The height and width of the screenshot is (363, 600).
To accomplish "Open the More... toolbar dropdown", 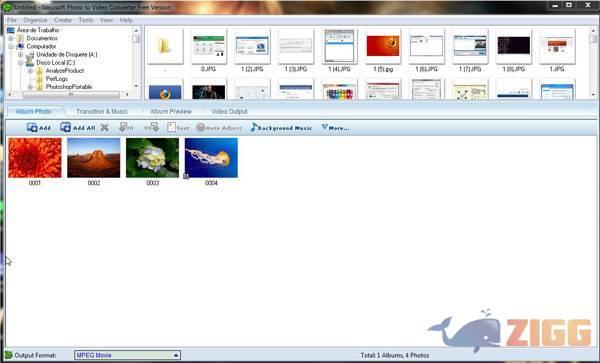I will (335, 128).
